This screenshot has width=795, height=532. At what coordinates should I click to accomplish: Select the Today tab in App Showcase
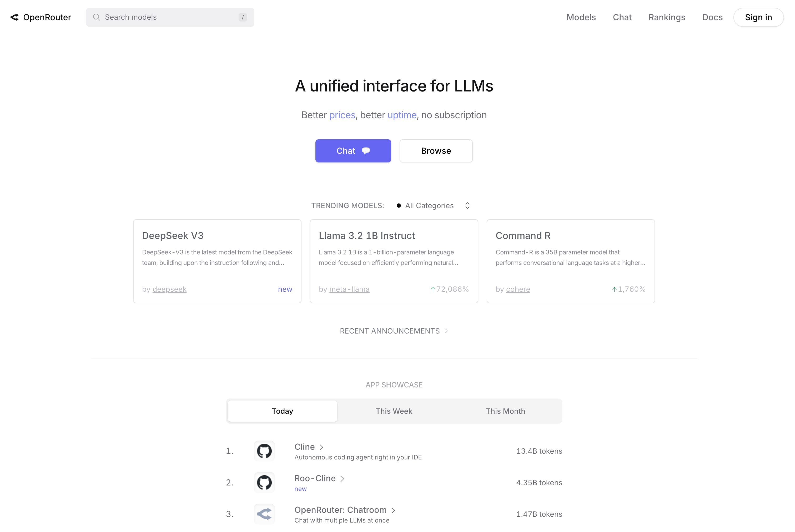[x=282, y=411]
